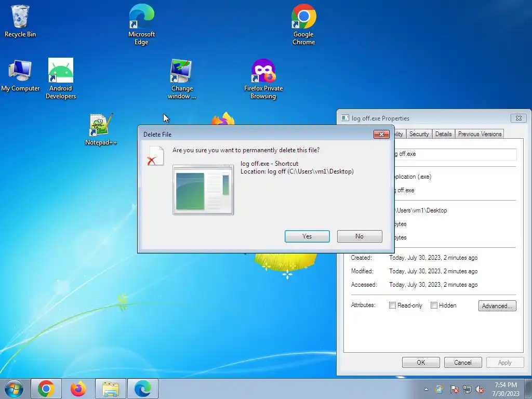Click the file name field in Properties

point(455,154)
